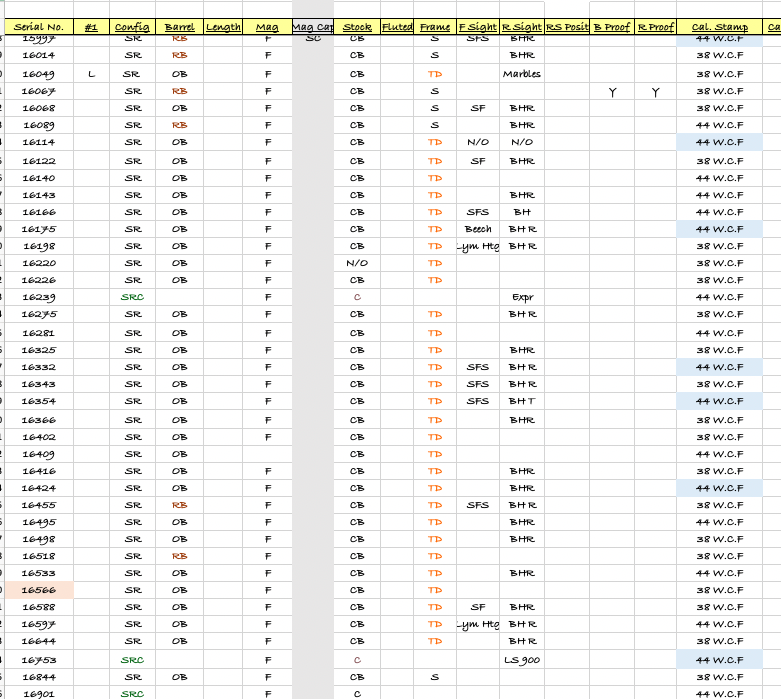
Task: Select serial number cell 16416
Action: [39, 471]
